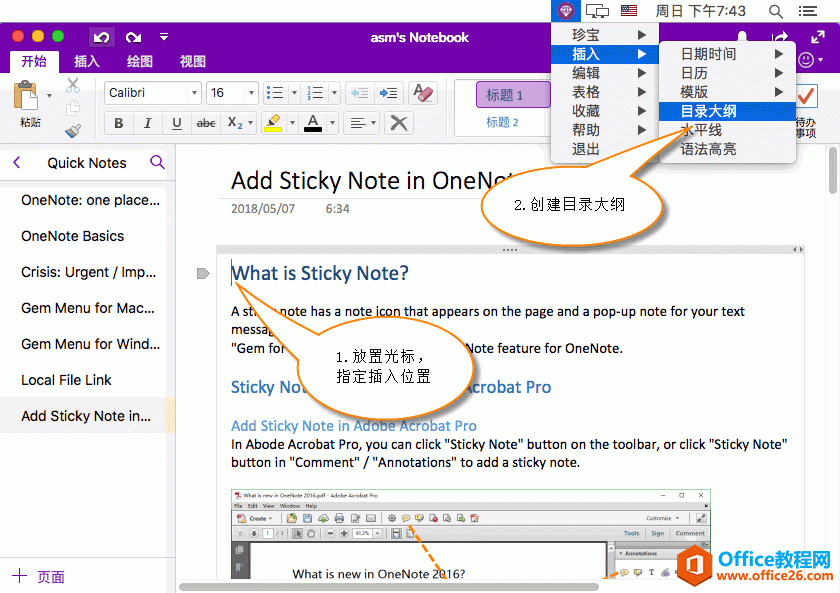Go back with Quick Notes chevron
Screen dimensions: 840x593
tap(17, 162)
